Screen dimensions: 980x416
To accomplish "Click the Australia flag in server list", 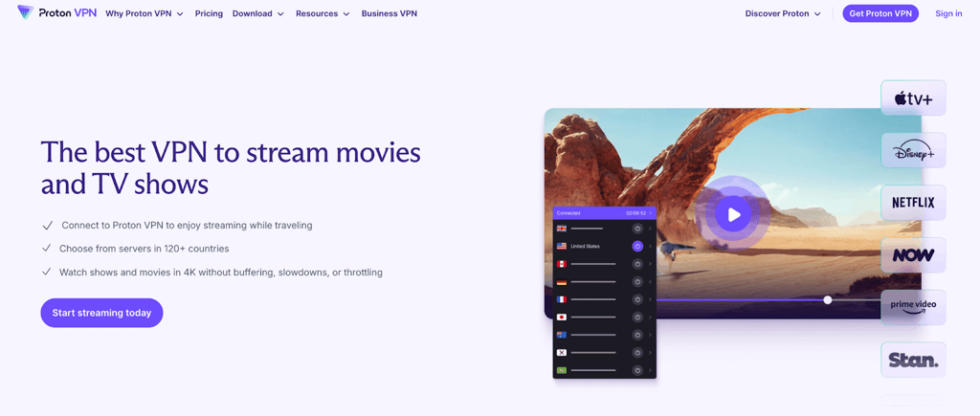I will (x=561, y=335).
